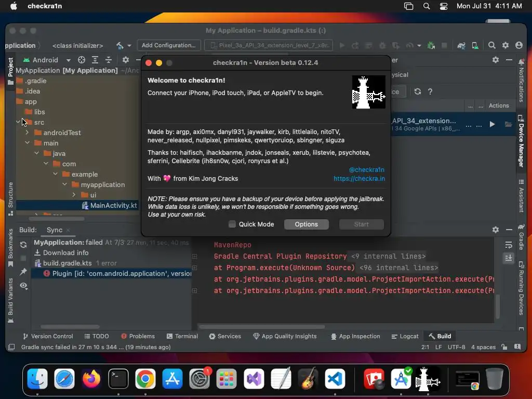Click Add Configuration in Android Studio
The height and width of the screenshot is (399, 532).
tap(169, 45)
